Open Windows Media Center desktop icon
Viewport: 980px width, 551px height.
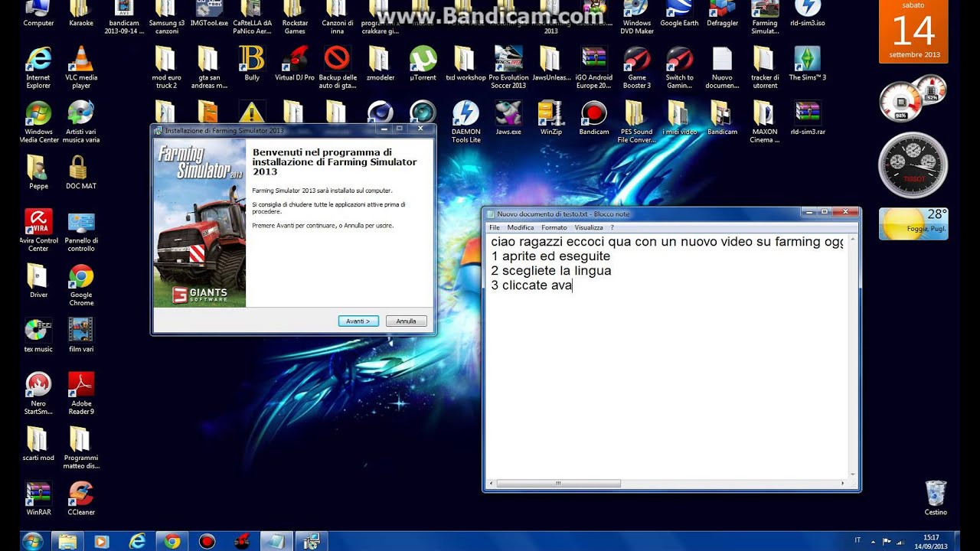(38, 122)
